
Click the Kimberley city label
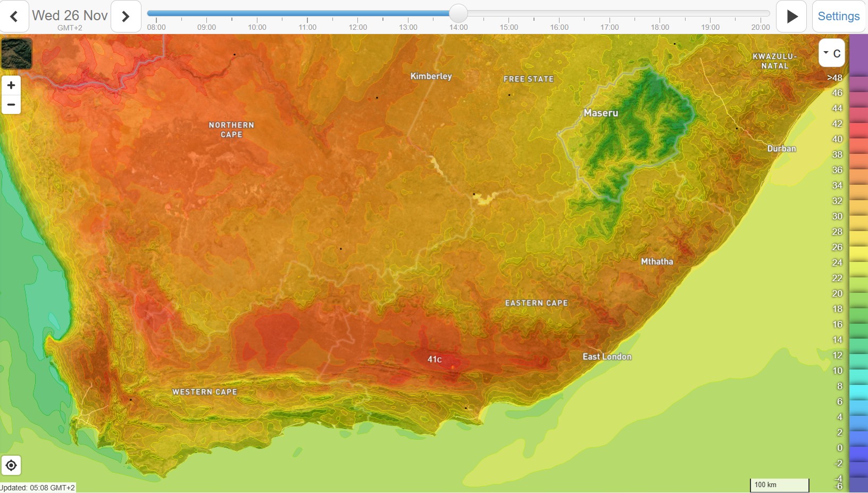[431, 76]
